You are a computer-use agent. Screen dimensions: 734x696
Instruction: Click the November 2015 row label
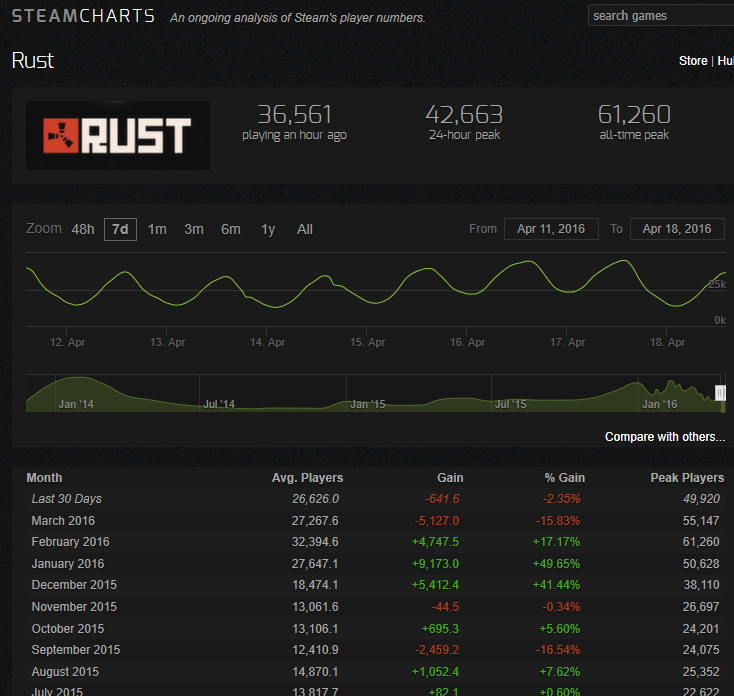click(x=74, y=607)
